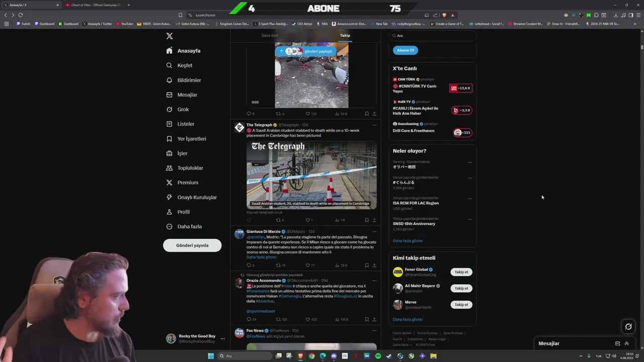Open Grok from the sidebar
This screenshot has width=644, height=362.
(x=178, y=109)
